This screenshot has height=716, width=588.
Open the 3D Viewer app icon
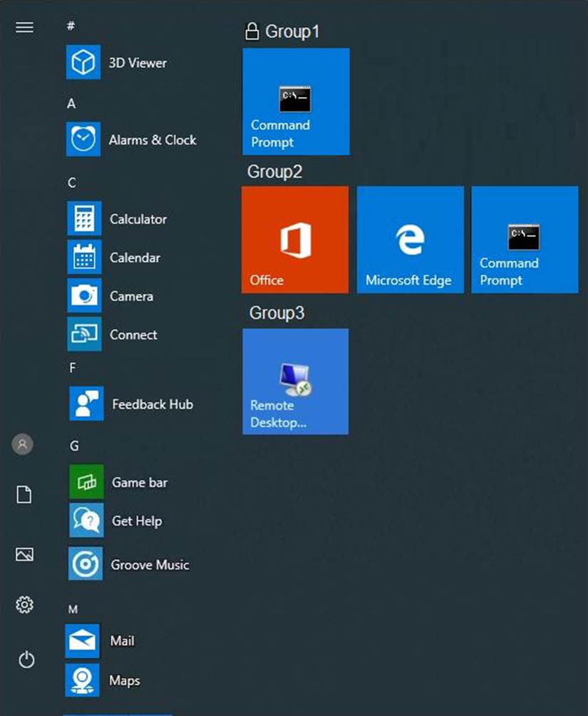83,63
